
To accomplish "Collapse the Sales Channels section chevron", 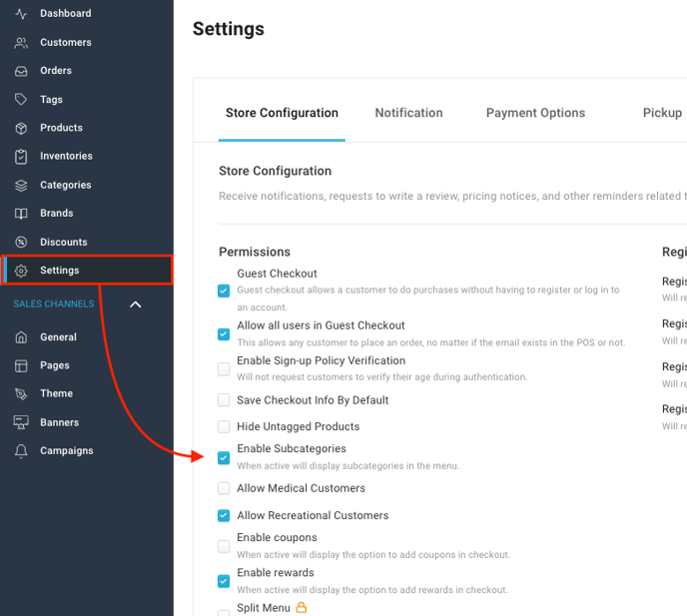I will coord(136,305).
